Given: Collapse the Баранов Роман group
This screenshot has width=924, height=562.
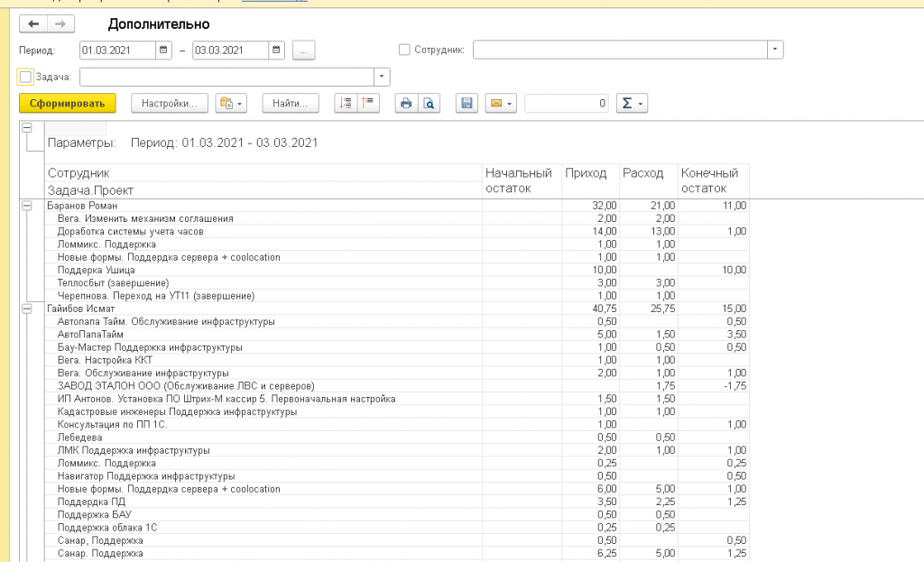Looking at the screenshot, I should pos(26,206).
